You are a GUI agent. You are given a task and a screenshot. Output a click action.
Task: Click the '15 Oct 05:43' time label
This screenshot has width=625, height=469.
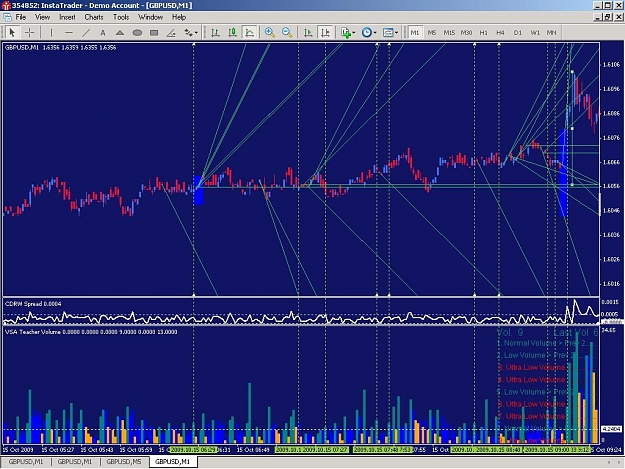(x=97, y=449)
